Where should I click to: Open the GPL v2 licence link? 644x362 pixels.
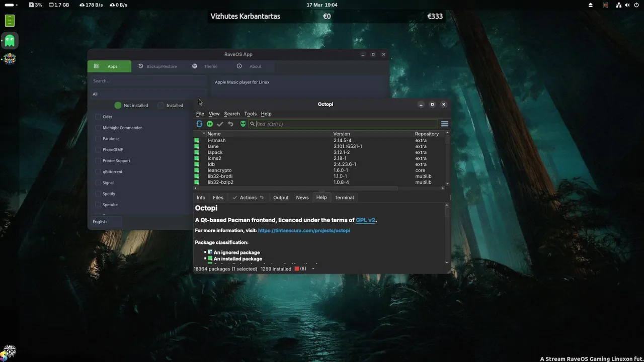pyautogui.click(x=365, y=220)
